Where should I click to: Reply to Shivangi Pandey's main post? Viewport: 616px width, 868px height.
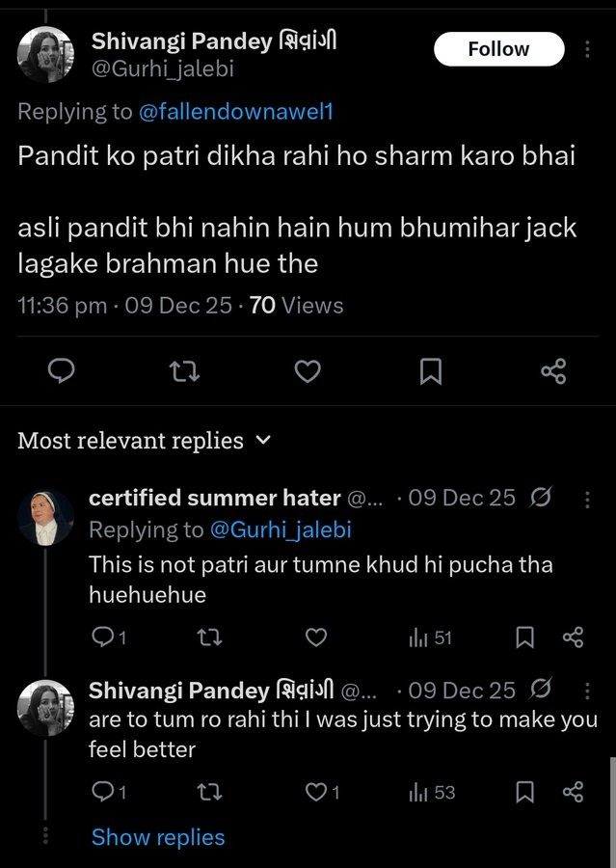tap(62, 370)
